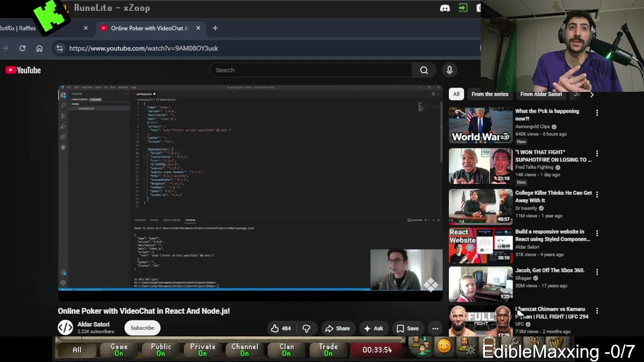Reload the page in the browser
The height and width of the screenshot is (362, 644).
click(x=22, y=48)
